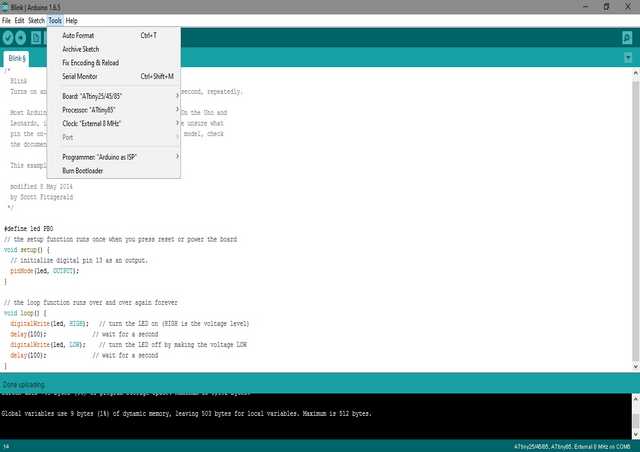Viewport: 640px width, 452px height.
Task: Expand Clock "External 8 MHz" submenu
Action: [x=113, y=123]
